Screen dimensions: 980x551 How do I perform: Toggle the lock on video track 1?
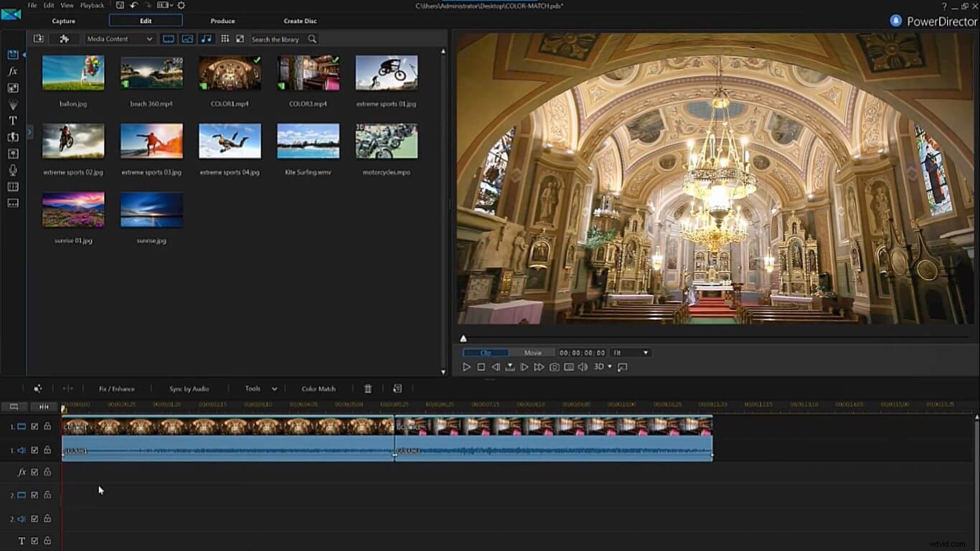(47, 426)
